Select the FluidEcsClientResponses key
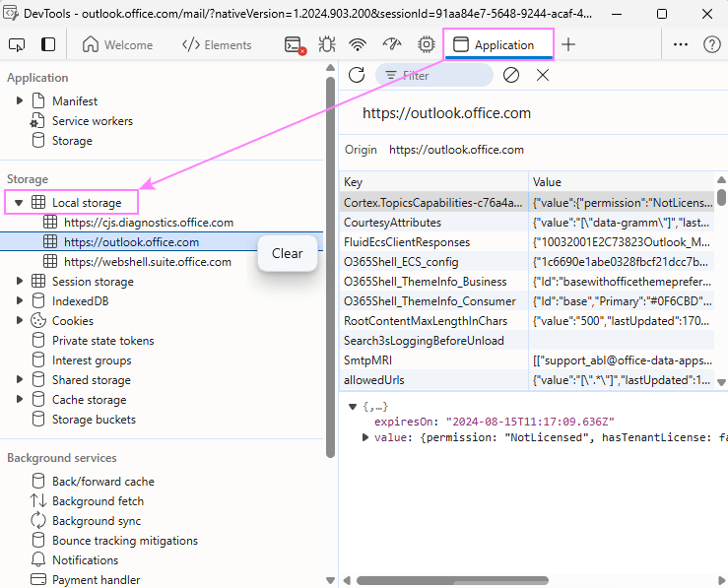This screenshot has width=728, height=588. point(407,242)
